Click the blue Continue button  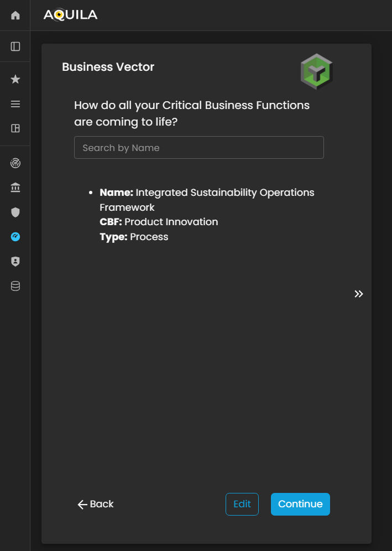300,504
